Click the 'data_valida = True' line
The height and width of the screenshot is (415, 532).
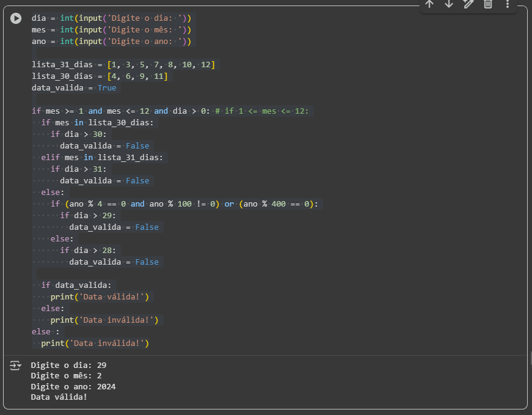[74, 88]
